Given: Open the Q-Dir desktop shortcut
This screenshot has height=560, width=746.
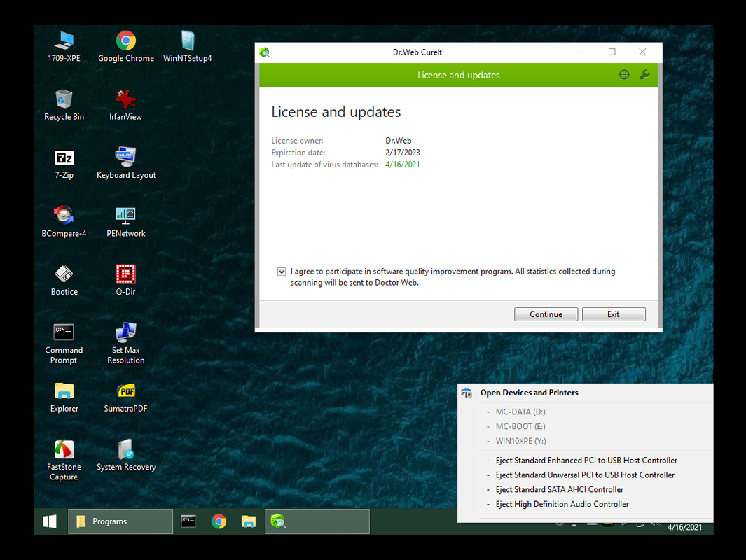Looking at the screenshot, I should pos(125,281).
